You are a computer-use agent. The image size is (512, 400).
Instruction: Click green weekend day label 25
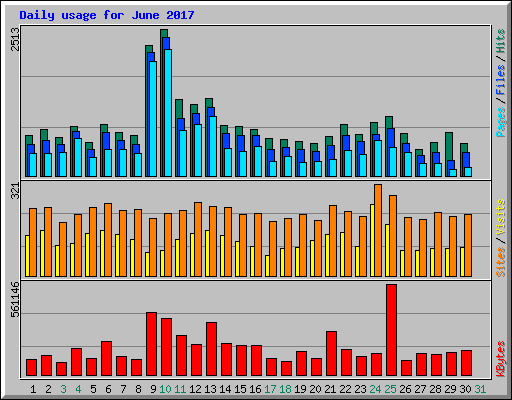point(390,389)
